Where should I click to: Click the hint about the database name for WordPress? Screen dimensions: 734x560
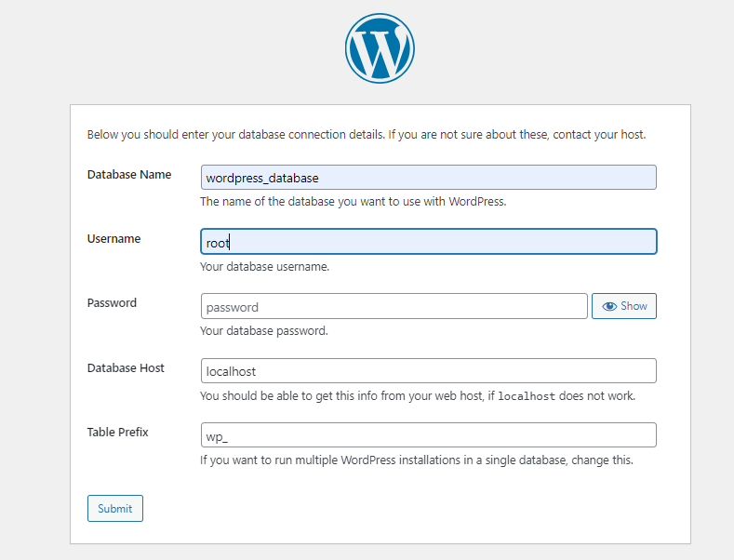pyautogui.click(x=354, y=202)
